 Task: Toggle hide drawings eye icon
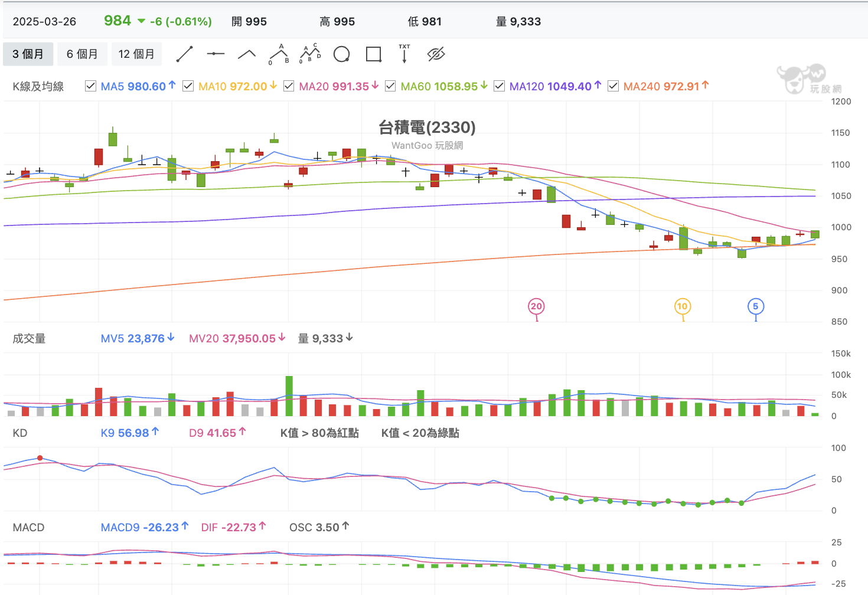tap(436, 54)
